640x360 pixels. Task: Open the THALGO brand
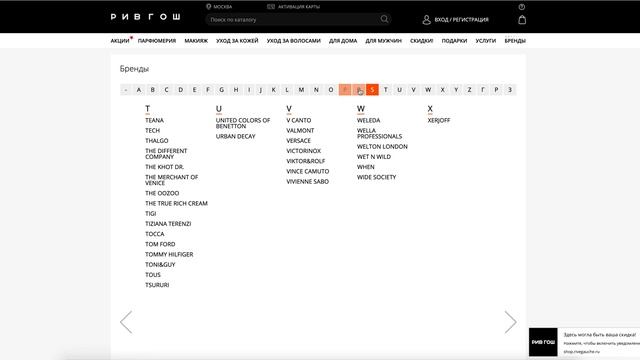(x=157, y=141)
